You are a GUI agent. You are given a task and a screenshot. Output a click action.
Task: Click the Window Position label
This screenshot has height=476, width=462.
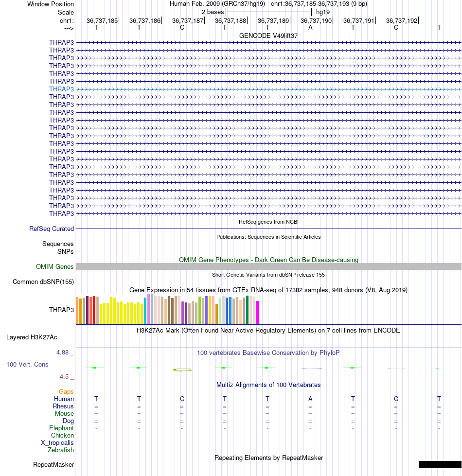(x=51, y=4)
